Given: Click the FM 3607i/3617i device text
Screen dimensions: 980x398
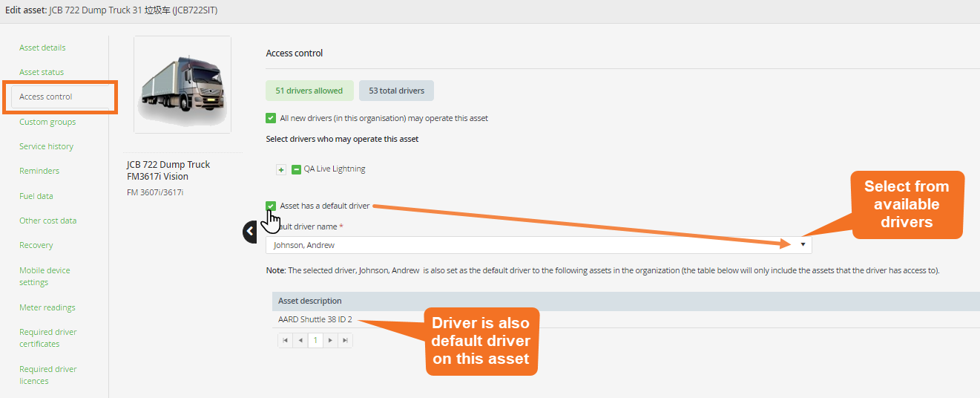Looking at the screenshot, I should (x=155, y=192).
